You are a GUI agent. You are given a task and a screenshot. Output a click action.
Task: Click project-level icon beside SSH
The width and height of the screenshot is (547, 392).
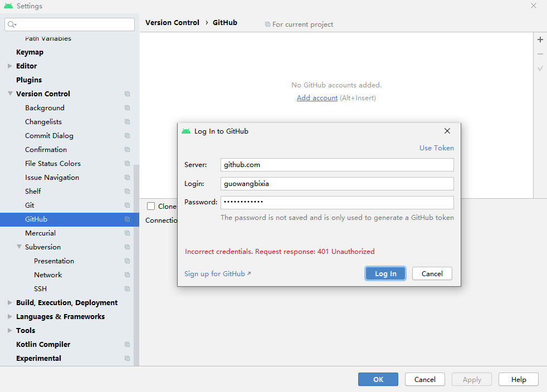pyautogui.click(x=128, y=289)
